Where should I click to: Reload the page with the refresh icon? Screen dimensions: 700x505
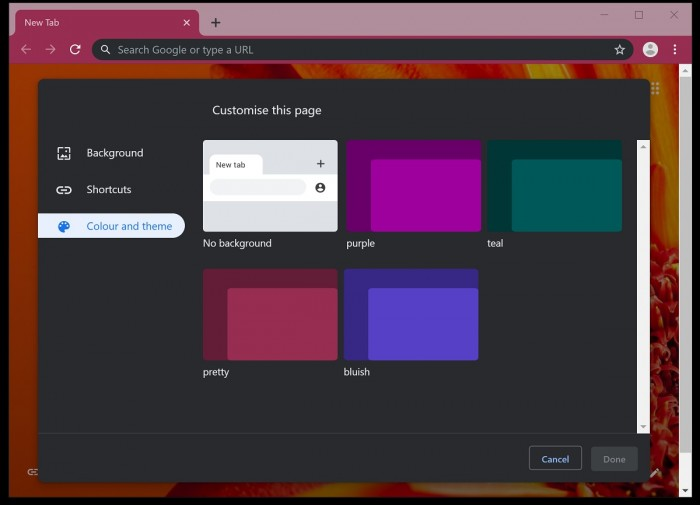[75, 49]
